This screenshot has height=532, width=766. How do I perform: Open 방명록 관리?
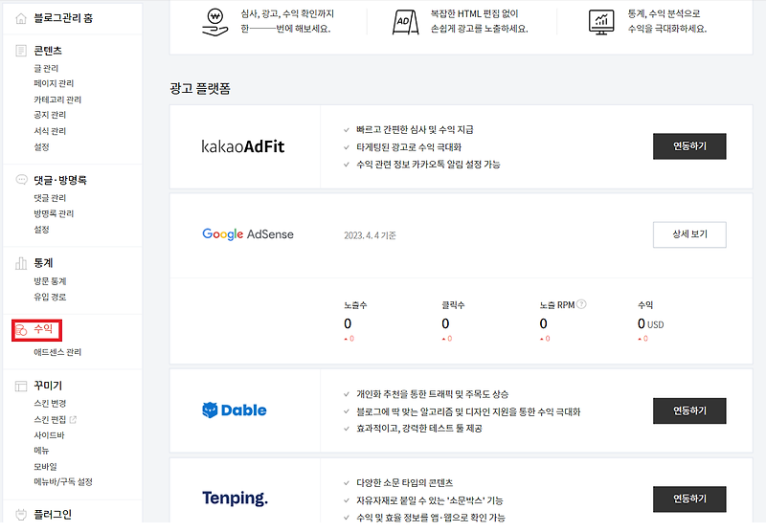tap(54, 213)
